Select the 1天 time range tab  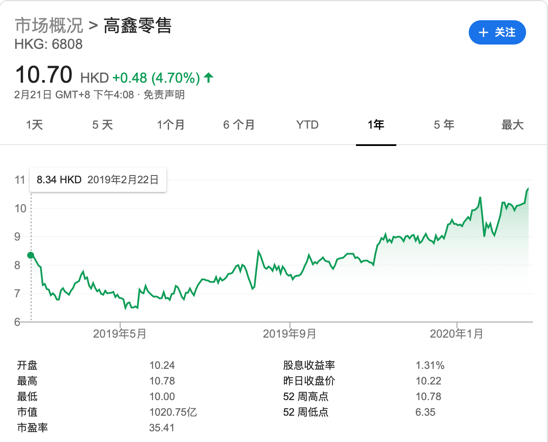[34, 125]
